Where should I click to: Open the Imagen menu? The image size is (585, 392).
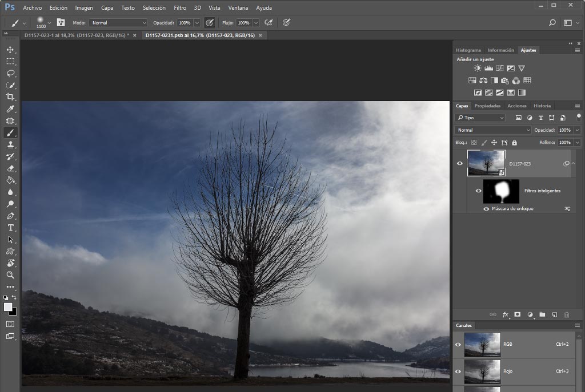[84, 7]
